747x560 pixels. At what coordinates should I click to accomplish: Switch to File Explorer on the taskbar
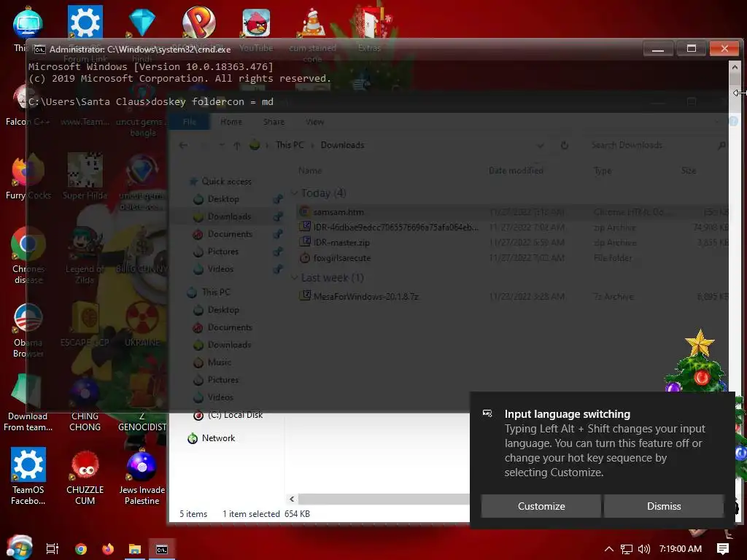click(x=135, y=549)
